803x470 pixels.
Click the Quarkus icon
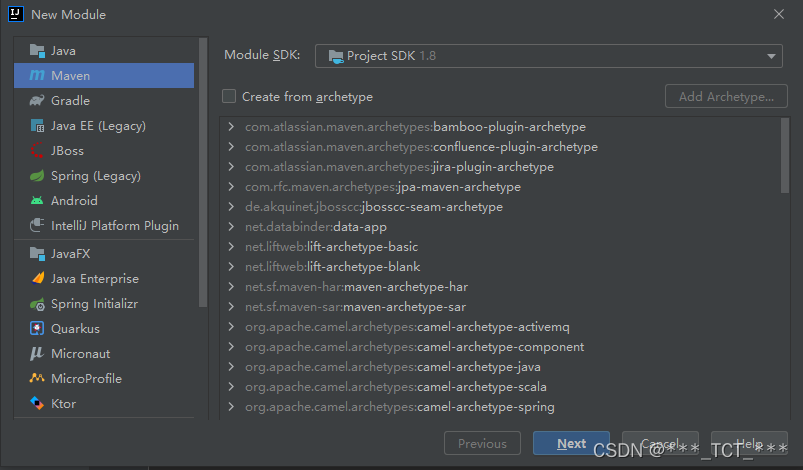(37, 328)
